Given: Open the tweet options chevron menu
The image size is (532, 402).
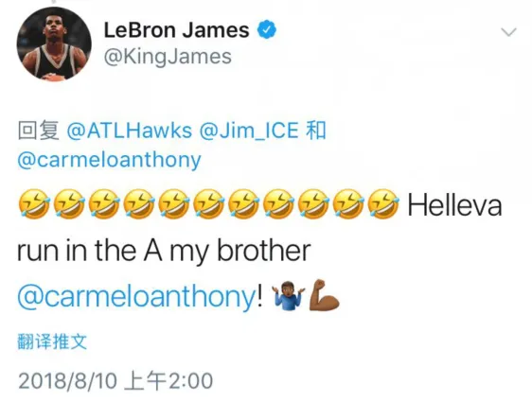Looking at the screenshot, I should (508, 32).
